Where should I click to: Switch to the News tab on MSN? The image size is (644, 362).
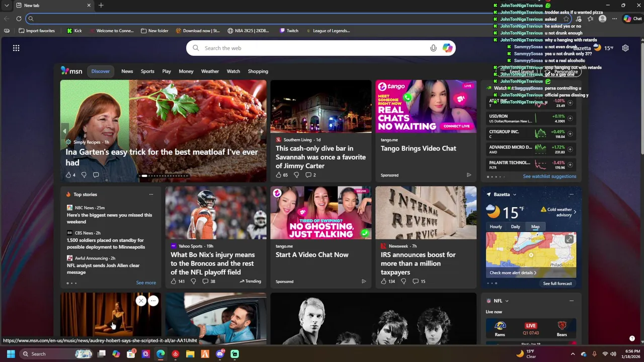pyautogui.click(x=127, y=71)
